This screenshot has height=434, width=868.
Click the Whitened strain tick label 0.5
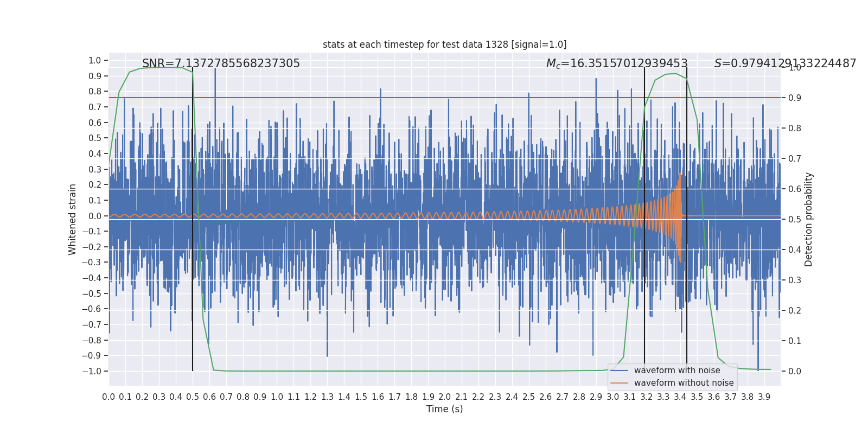click(x=95, y=138)
